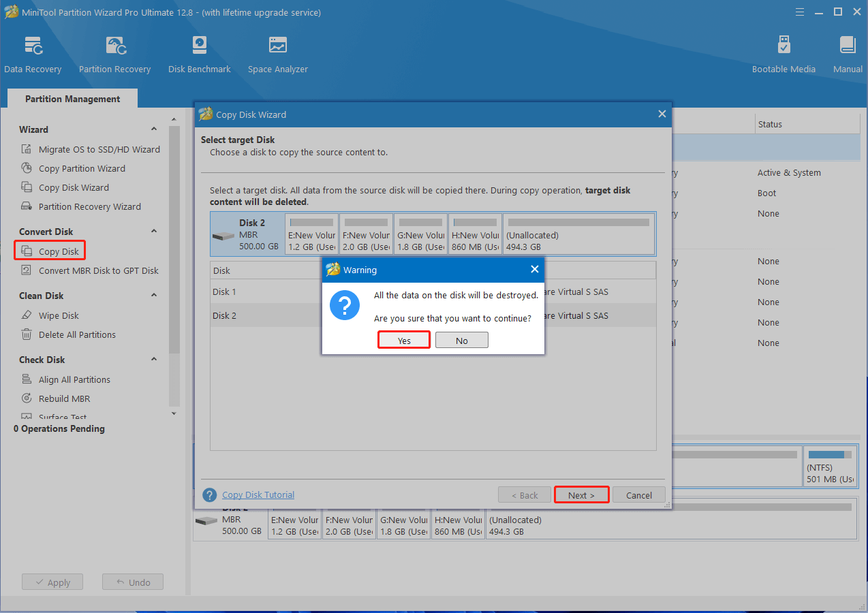Image resolution: width=868 pixels, height=613 pixels.
Task: Select Convert MBR Disk to GPT Disk
Action: [x=98, y=270]
